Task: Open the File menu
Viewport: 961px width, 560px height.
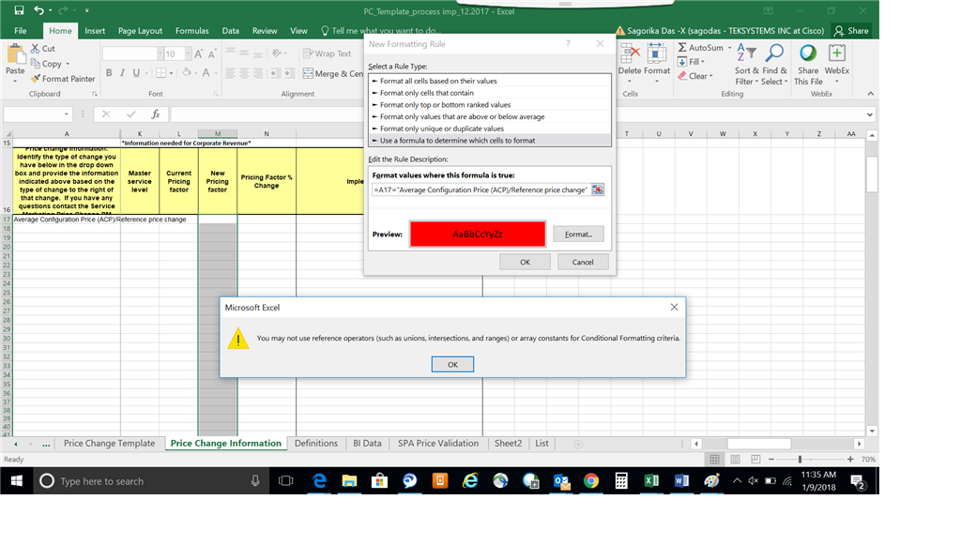Action: coord(21,31)
